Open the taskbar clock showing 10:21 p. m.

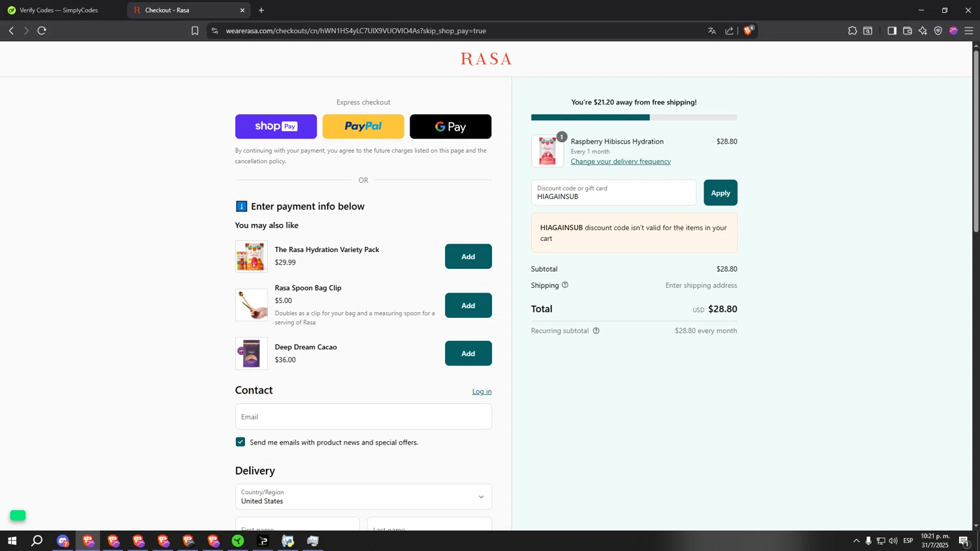click(x=935, y=541)
